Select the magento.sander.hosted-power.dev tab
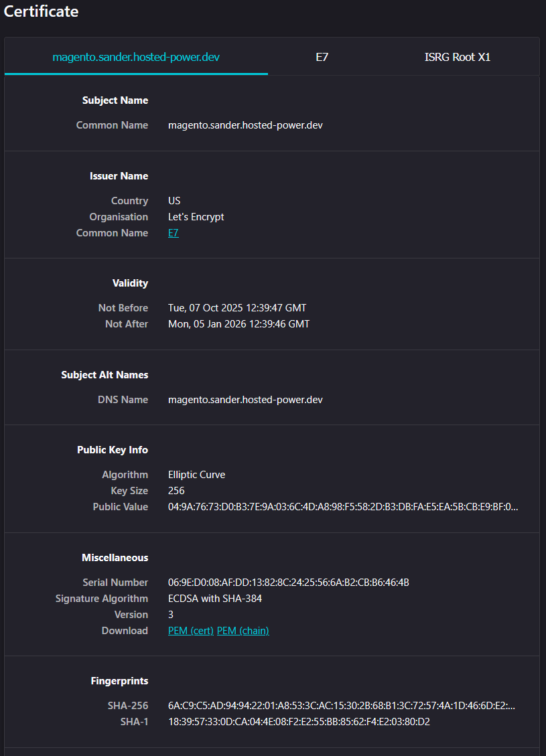 point(136,57)
